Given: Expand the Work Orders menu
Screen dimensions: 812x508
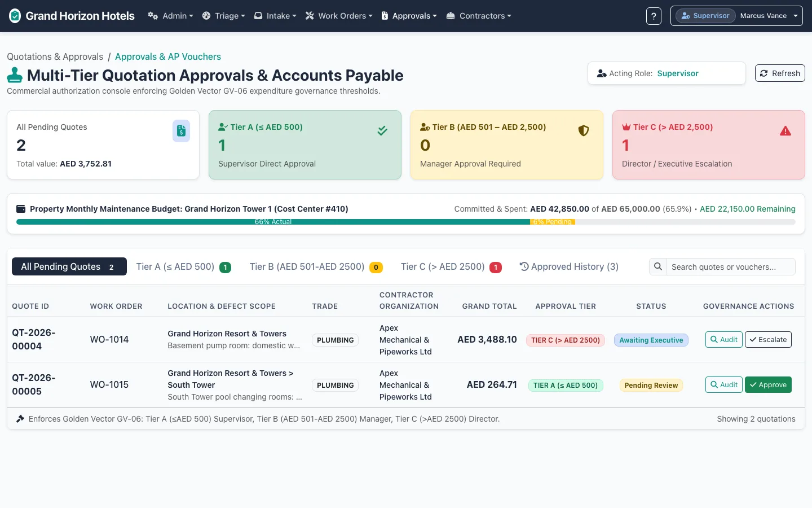Looking at the screenshot, I should [339, 16].
